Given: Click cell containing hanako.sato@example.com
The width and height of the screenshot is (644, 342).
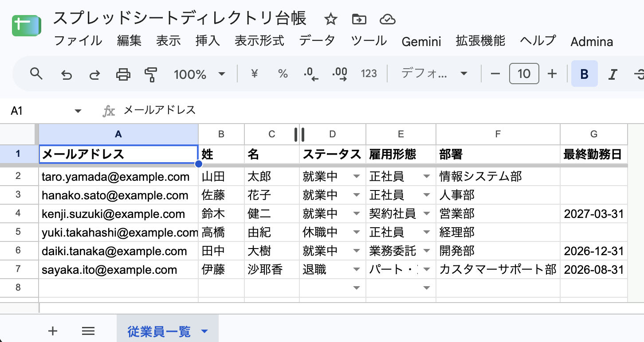Looking at the screenshot, I should (x=118, y=195).
